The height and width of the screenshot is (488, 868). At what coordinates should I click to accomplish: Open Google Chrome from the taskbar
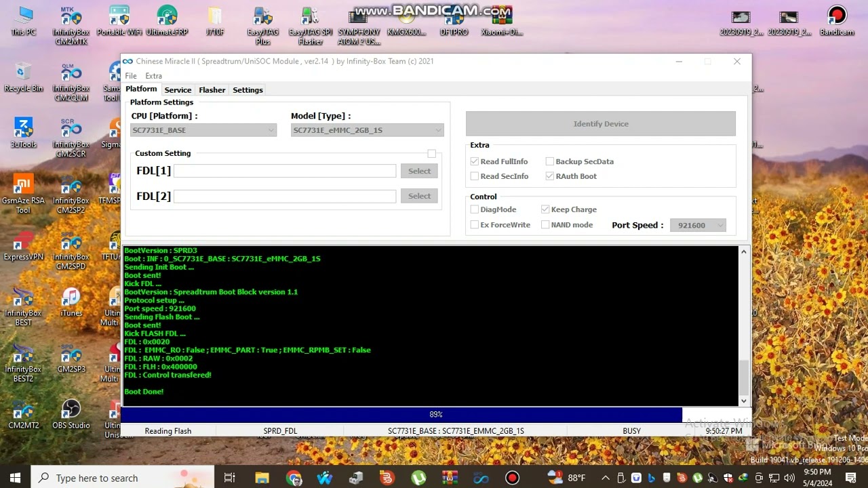294,478
